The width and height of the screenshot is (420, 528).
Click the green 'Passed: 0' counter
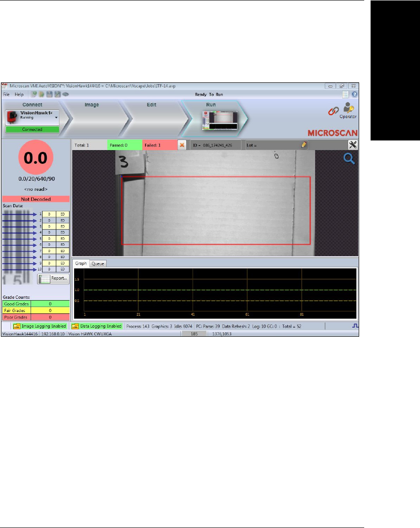(x=125, y=145)
